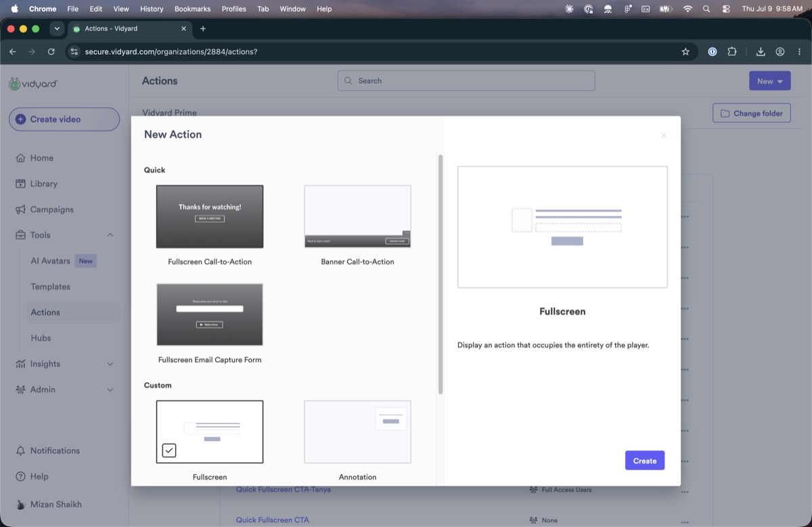Open the 1Password extension icon
This screenshot has height=527, width=812.
pyautogui.click(x=713, y=51)
